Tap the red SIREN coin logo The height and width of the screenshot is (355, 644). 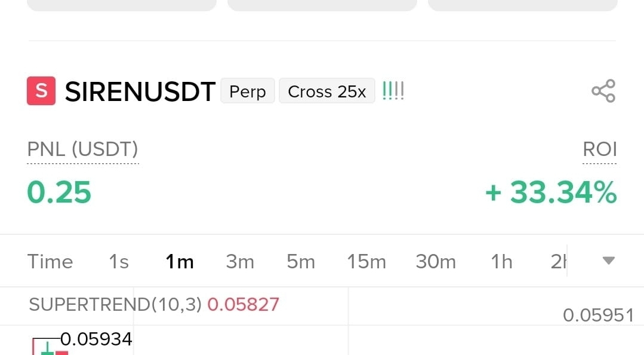click(41, 91)
